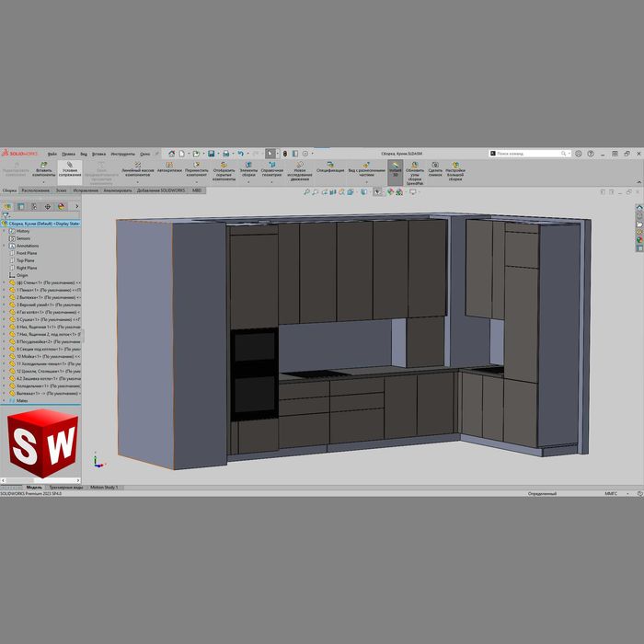Click Отобразить скрытые компоненты tool
The width and height of the screenshot is (644, 644).
224,172
